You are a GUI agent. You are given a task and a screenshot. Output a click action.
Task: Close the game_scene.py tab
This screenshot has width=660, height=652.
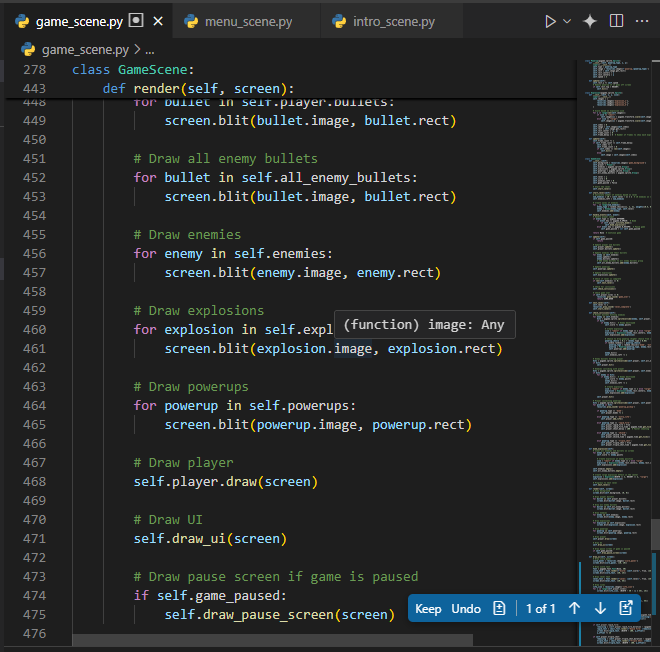[x=157, y=21]
